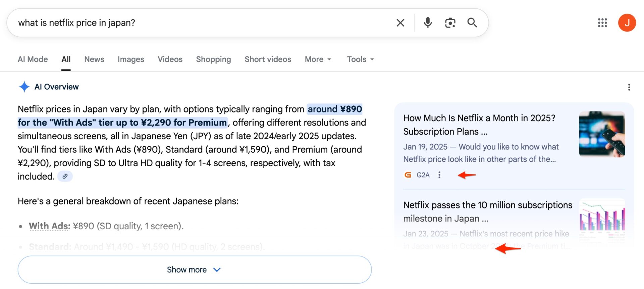
Task: Click the AI Overview sparkle icon
Action: tap(24, 87)
